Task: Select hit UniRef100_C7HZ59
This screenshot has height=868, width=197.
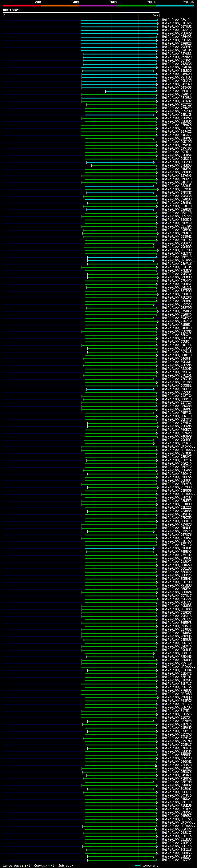Action: [177, 518]
